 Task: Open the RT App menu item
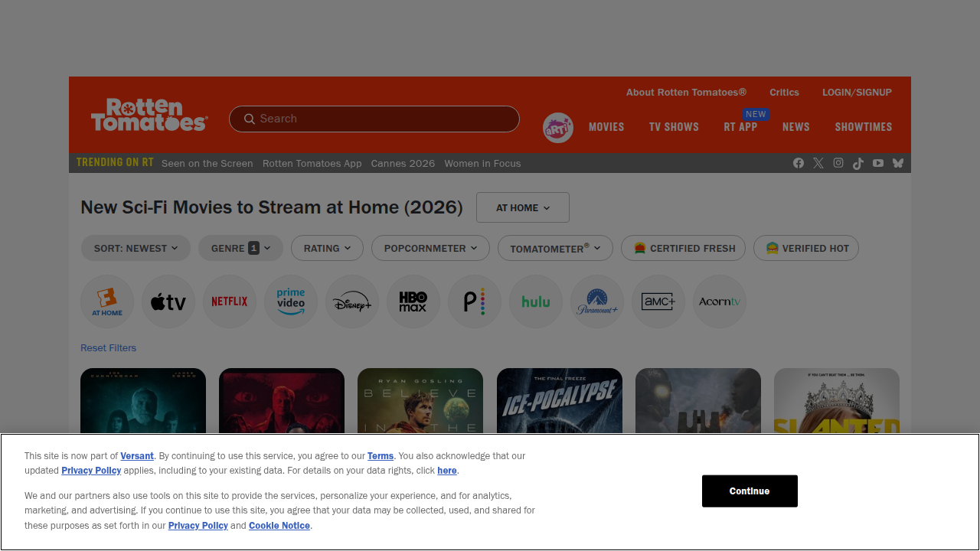point(740,127)
